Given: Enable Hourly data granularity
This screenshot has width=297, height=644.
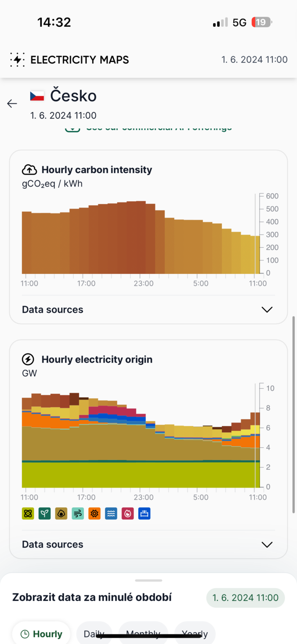Looking at the screenshot, I should 41,634.
